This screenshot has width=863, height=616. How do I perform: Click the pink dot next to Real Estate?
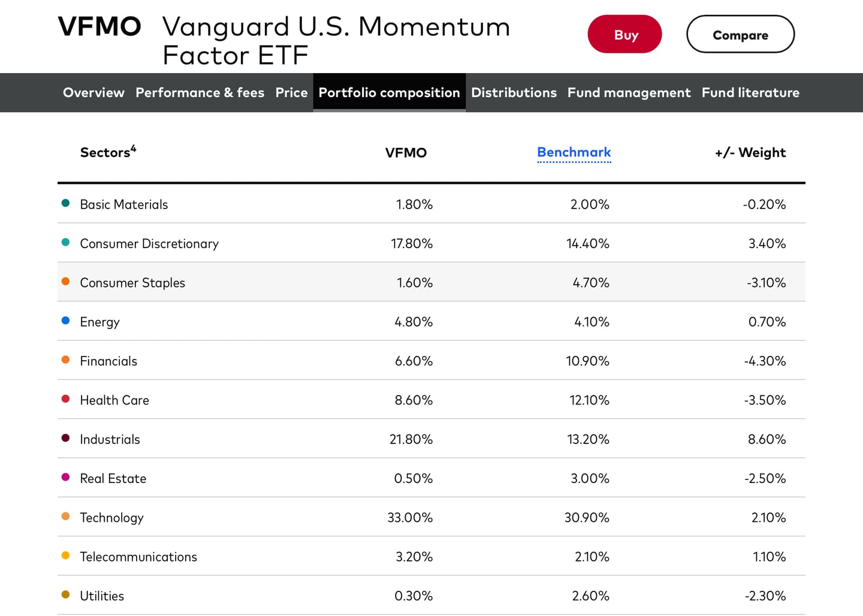(x=65, y=477)
